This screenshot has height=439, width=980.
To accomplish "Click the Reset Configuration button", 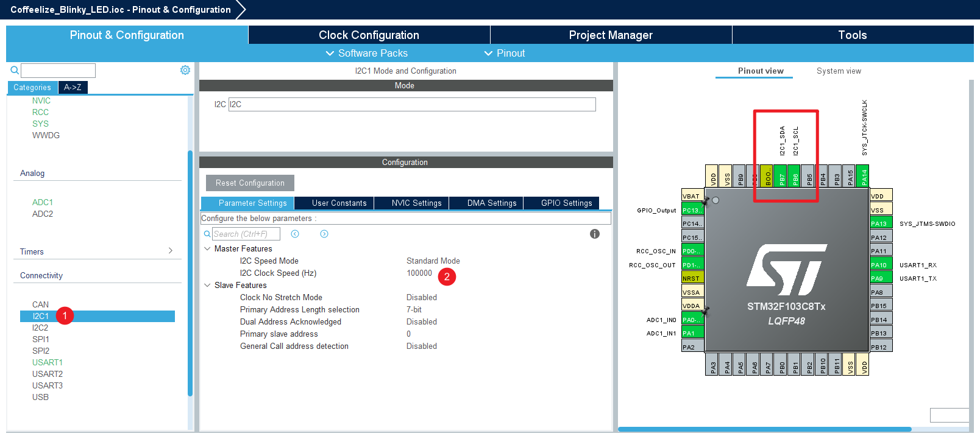I will [250, 183].
